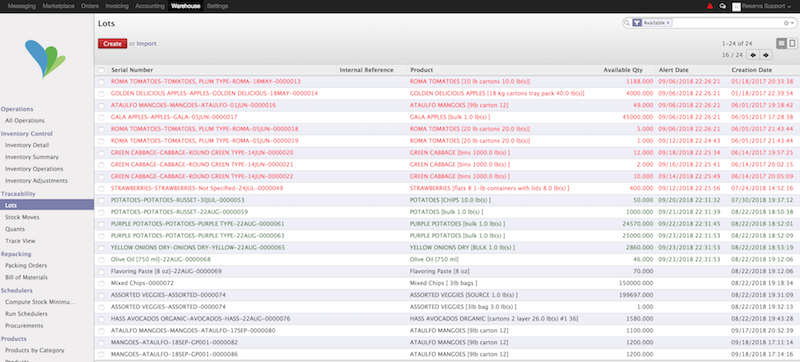800x362 pixels.
Task: Expand advanced search options arrow
Action: (792, 23)
